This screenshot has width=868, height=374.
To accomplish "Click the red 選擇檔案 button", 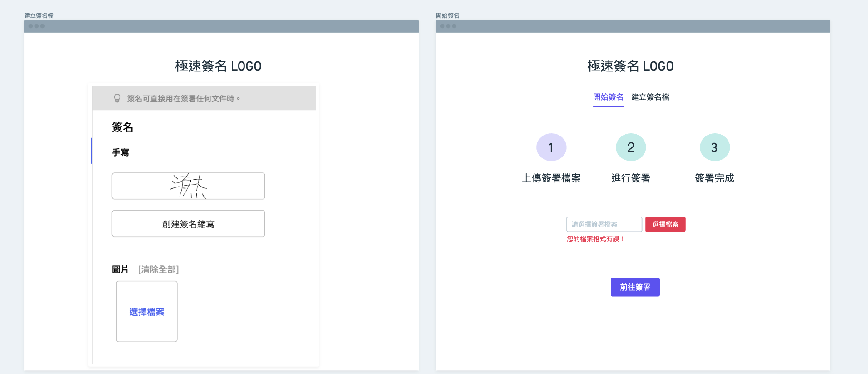I will (665, 224).
